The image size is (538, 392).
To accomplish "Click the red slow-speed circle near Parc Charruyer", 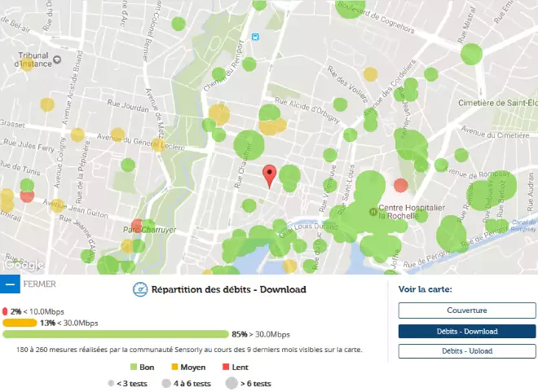I will point(137,226).
